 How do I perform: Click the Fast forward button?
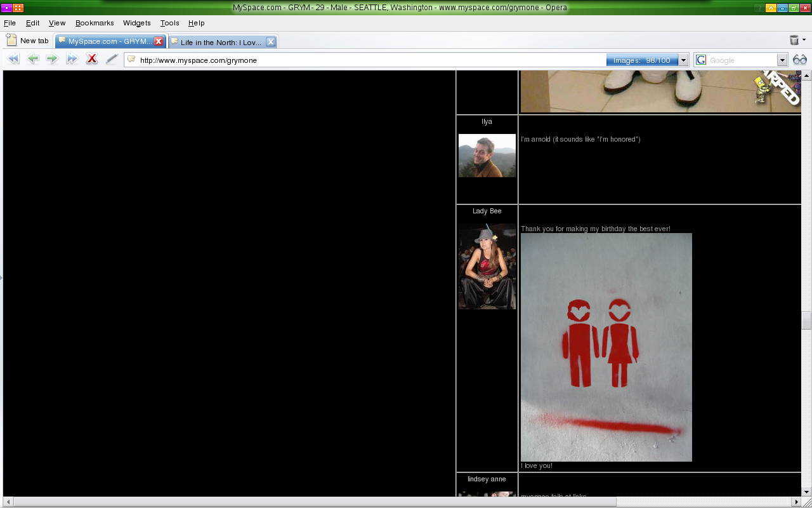pyautogui.click(x=72, y=59)
